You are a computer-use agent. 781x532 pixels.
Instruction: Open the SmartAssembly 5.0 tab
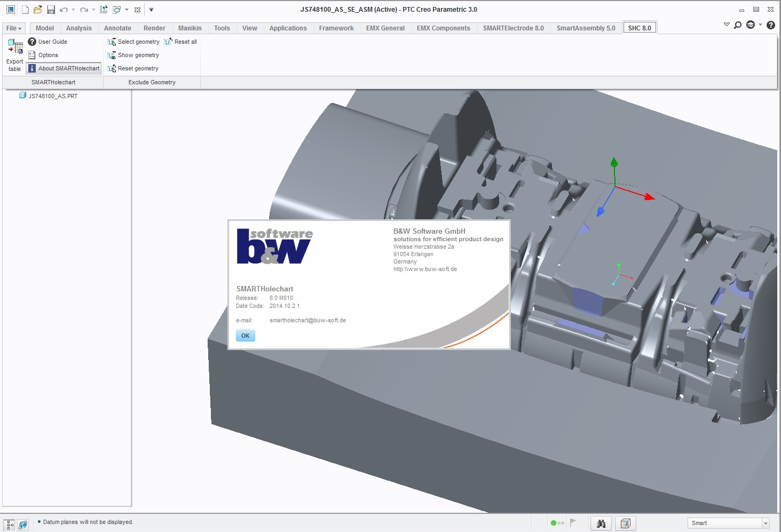tap(586, 28)
